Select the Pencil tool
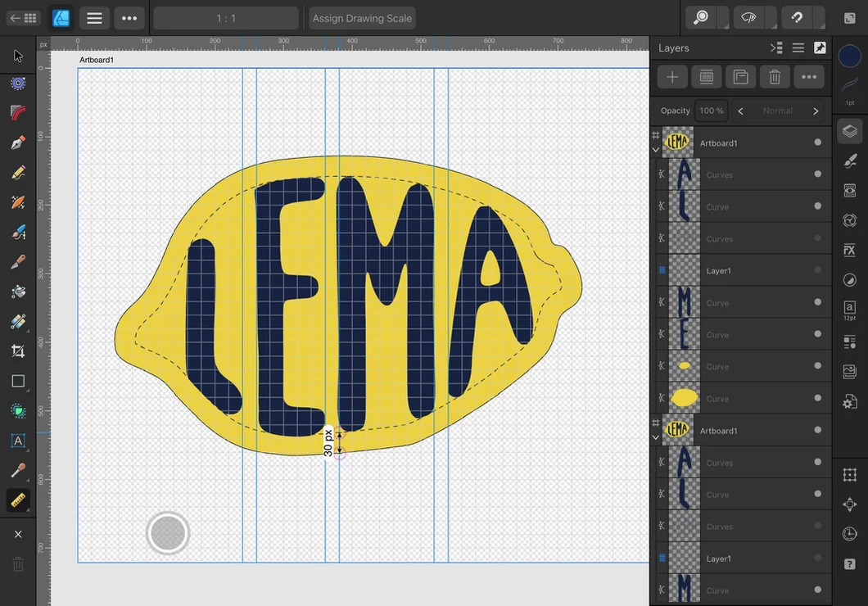868x606 pixels. click(x=18, y=173)
